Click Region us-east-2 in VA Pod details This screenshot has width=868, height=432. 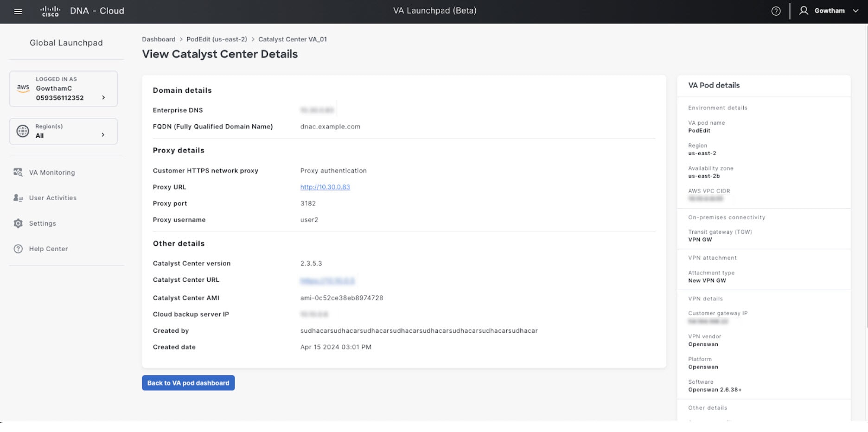[x=702, y=153]
